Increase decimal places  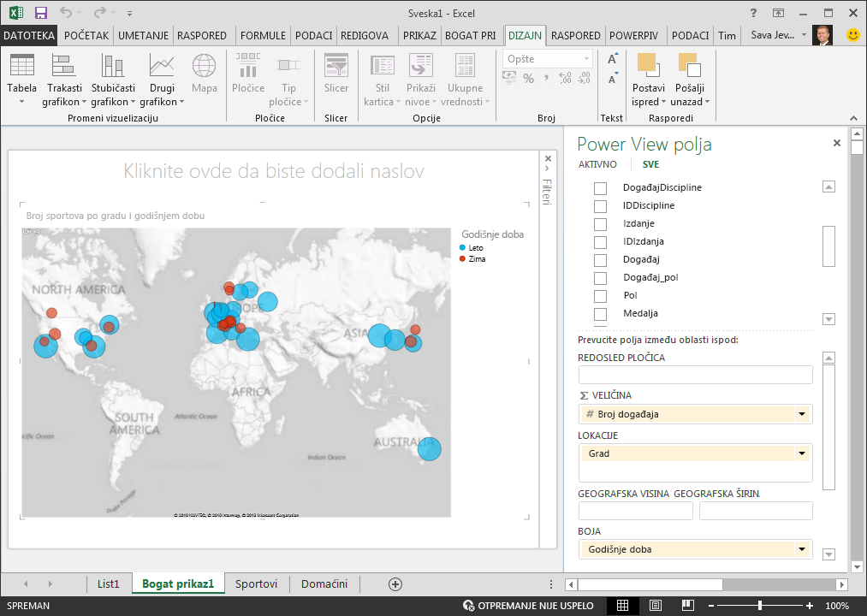click(x=565, y=79)
